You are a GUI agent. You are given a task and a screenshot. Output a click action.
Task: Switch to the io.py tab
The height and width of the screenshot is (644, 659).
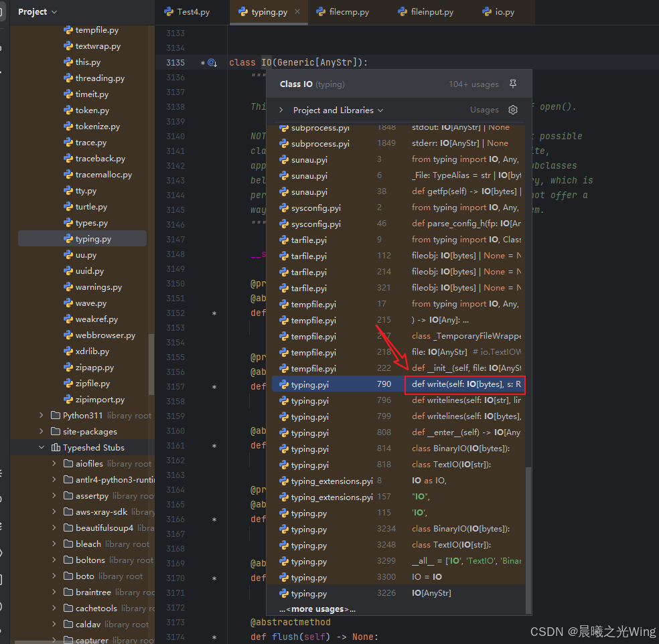[498, 12]
